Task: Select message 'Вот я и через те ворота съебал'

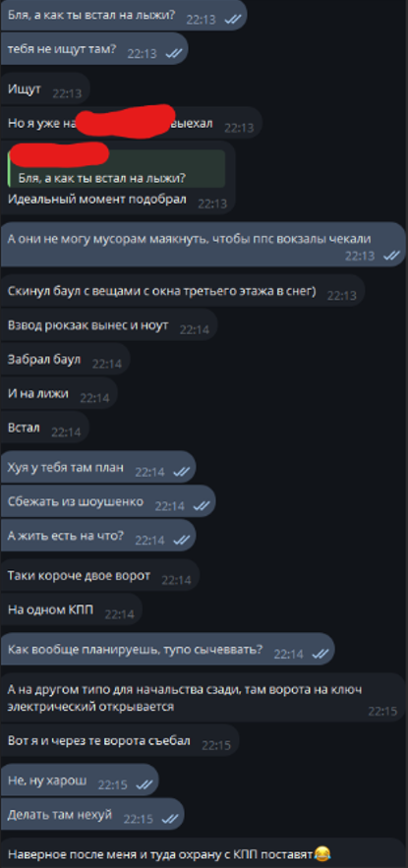Action: coord(120,740)
